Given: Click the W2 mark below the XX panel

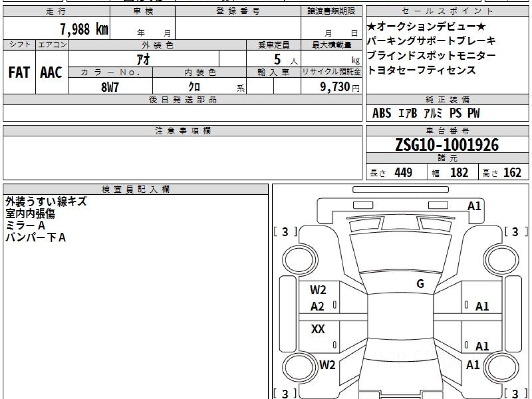Looking at the screenshot, I should (x=327, y=365).
